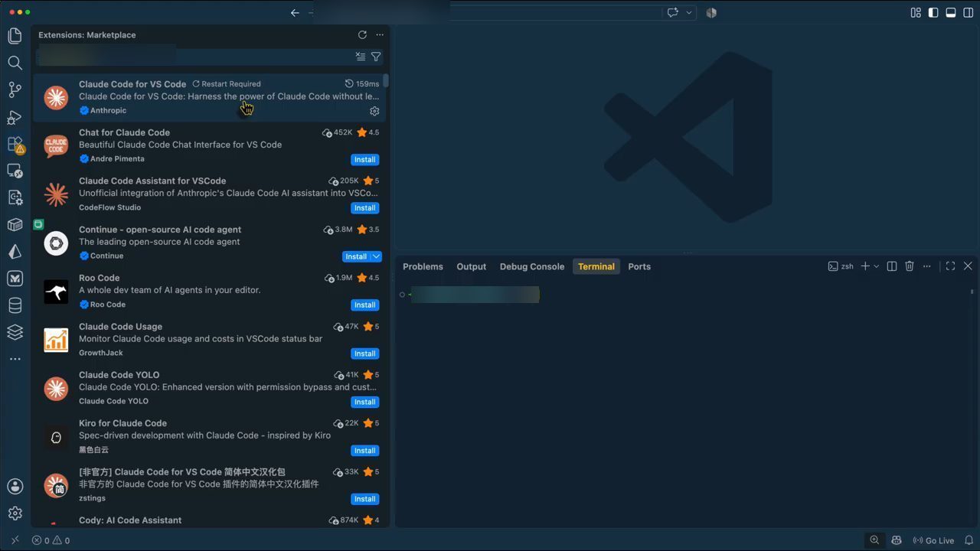Select the Claude Code YOLO extension title

tap(119, 375)
